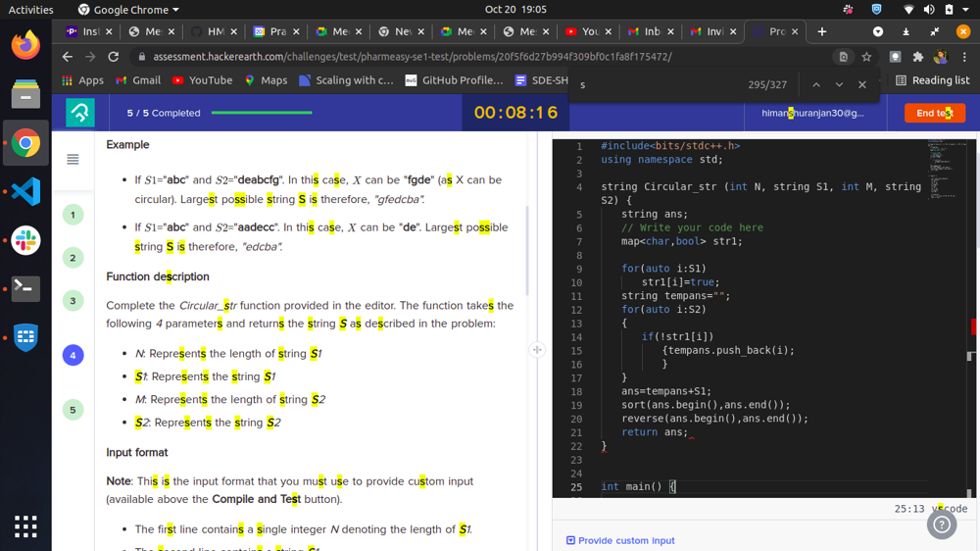Open the Scaling with c... bookmark
Viewport: 980px width, 551px height.
346,80
